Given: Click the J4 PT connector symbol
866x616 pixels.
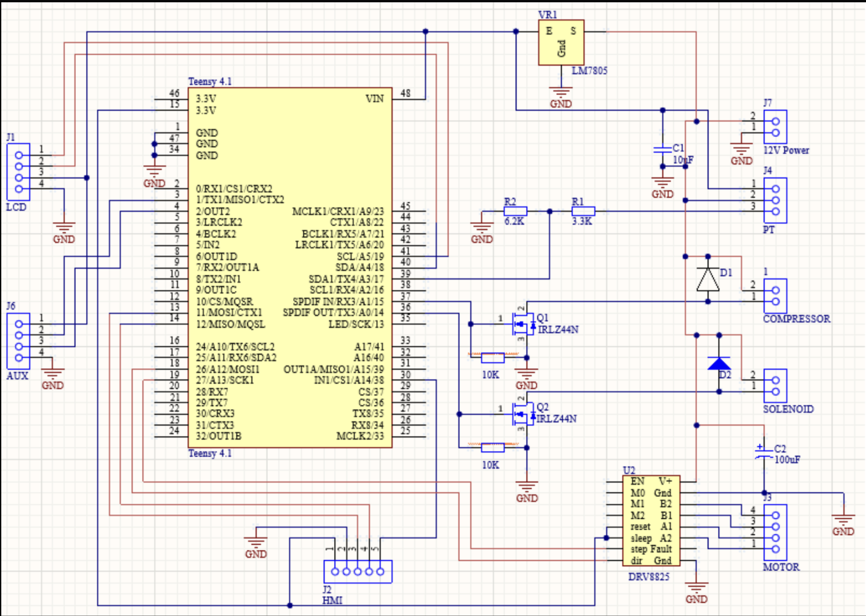Looking at the screenshot, I should (x=775, y=200).
